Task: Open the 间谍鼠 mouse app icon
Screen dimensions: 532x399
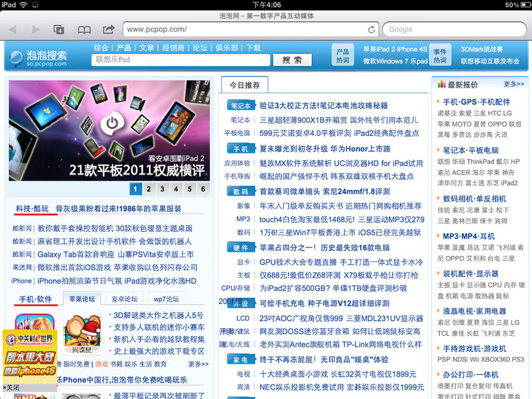Action: 82,334
